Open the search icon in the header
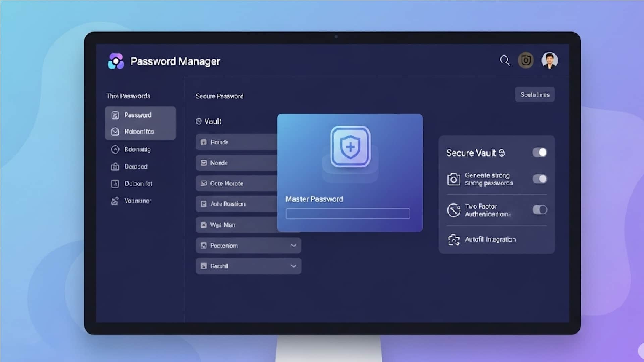Screen dimensions: 644x362 coord(504,61)
